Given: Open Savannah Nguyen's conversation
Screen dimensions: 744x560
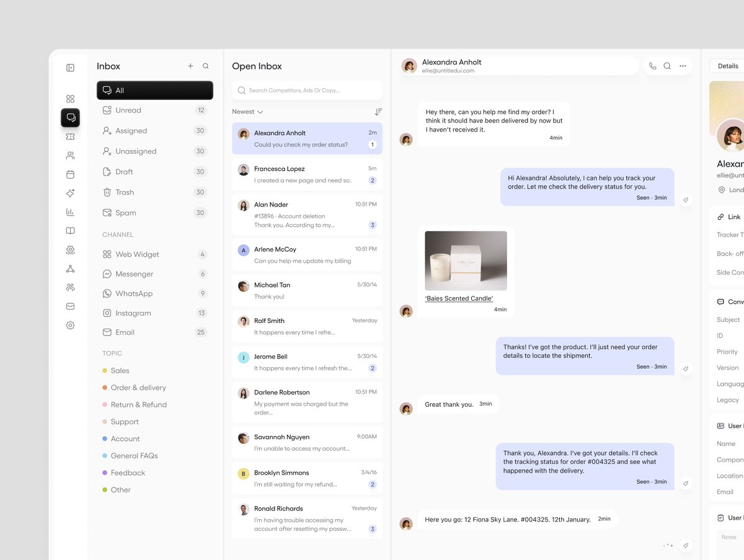Looking at the screenshot, I should tap(308, 442).
